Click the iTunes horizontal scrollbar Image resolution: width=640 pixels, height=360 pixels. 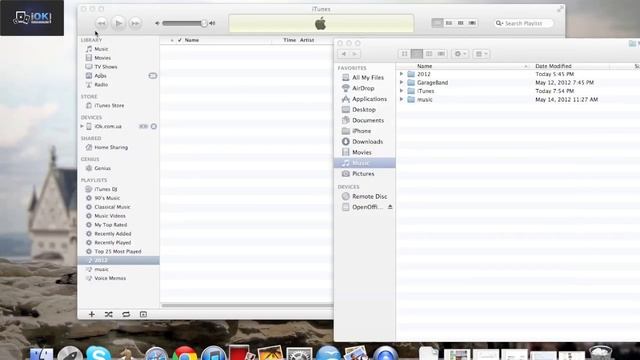(x=247, y=305)
